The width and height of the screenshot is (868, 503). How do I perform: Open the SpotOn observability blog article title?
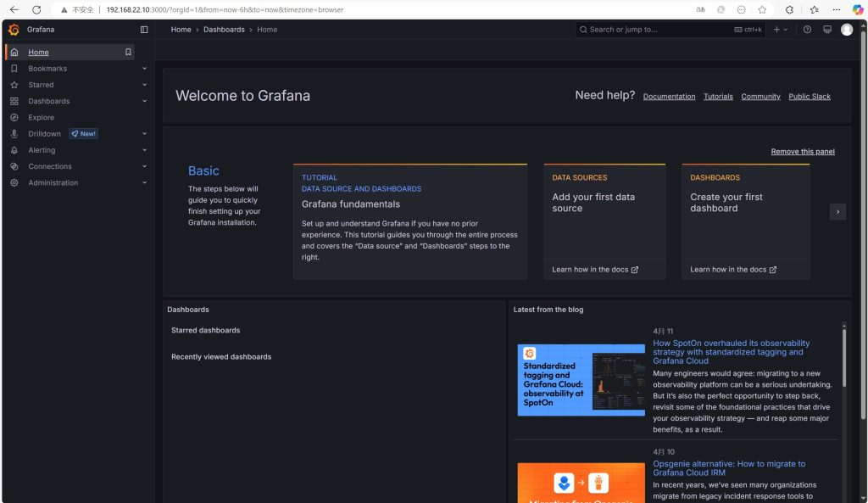(732, 352)
